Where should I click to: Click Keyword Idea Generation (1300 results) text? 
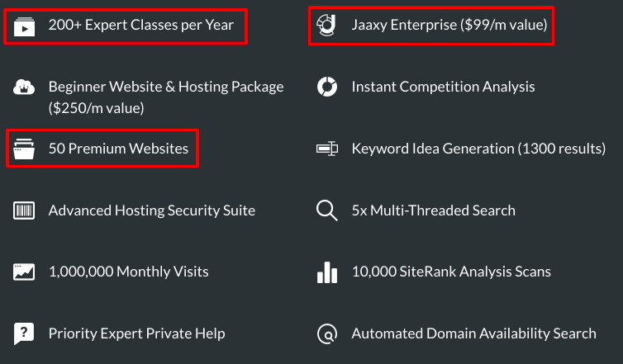(478, 149)
